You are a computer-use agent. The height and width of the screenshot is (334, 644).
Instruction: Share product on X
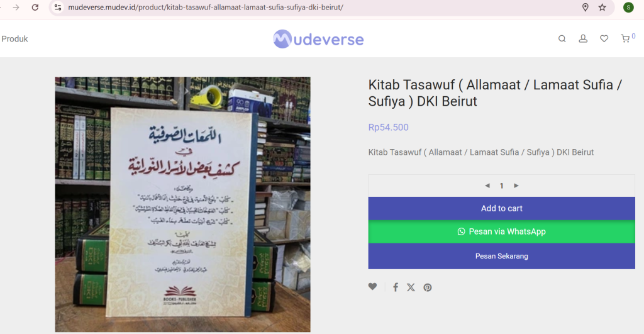coord(411,287)
